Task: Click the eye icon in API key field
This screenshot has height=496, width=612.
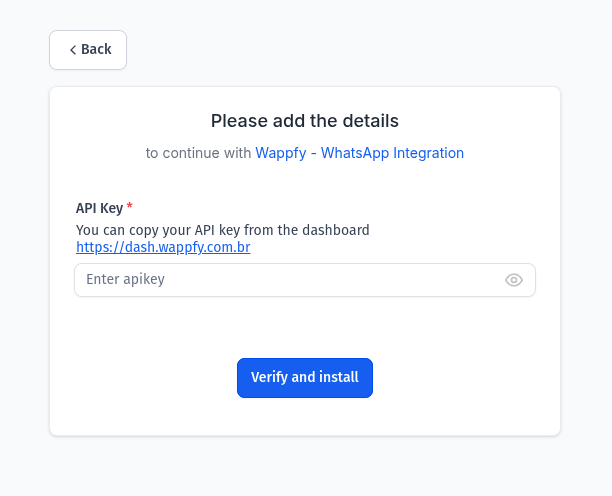Action: tap(514, 280)
